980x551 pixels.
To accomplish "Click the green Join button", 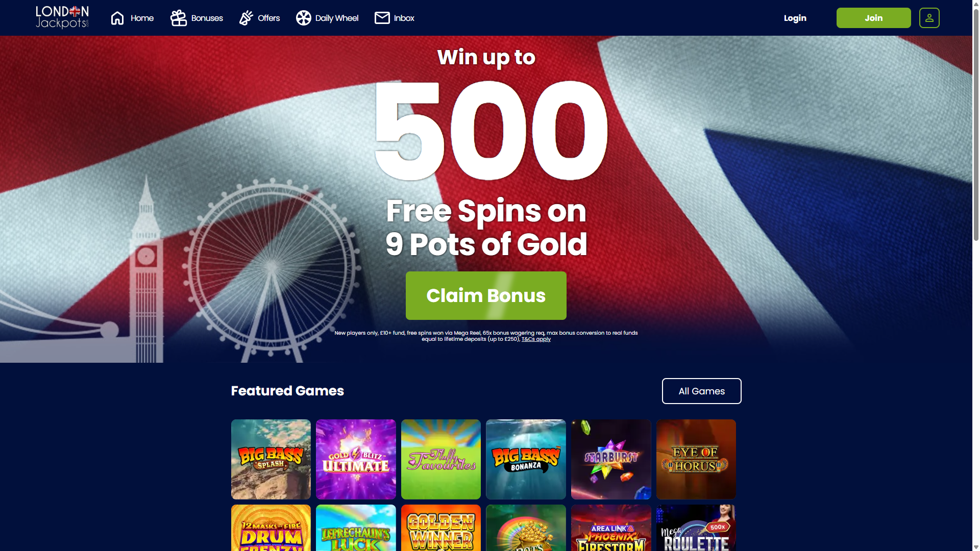I will click(x=873, y=18).
